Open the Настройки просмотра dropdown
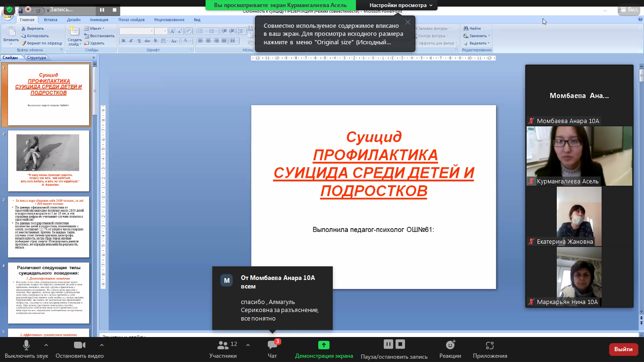Viewport: 644px width, 362px height. pyautogui.click(x=401, y=5)
